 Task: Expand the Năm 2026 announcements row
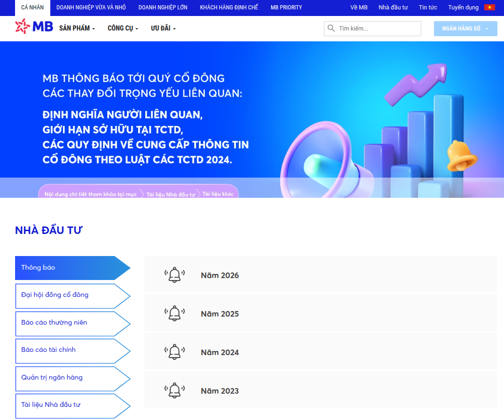[x=321, y=274]
